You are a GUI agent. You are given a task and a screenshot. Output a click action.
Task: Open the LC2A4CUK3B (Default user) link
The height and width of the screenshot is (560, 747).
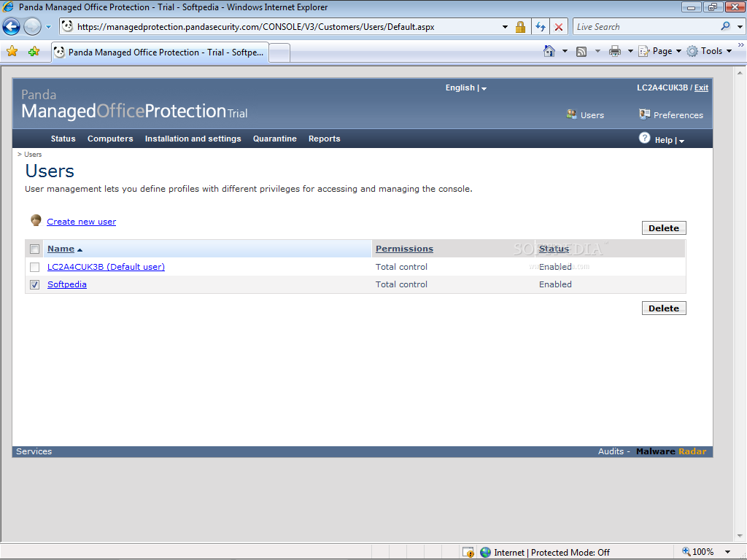(x=106, y=267)
